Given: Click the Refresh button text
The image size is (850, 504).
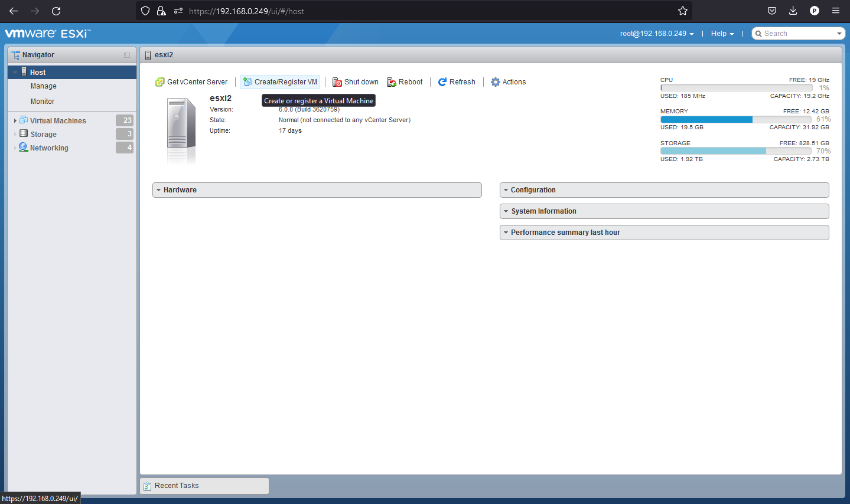Looking at the screenshot, I should tap(463, 82).
